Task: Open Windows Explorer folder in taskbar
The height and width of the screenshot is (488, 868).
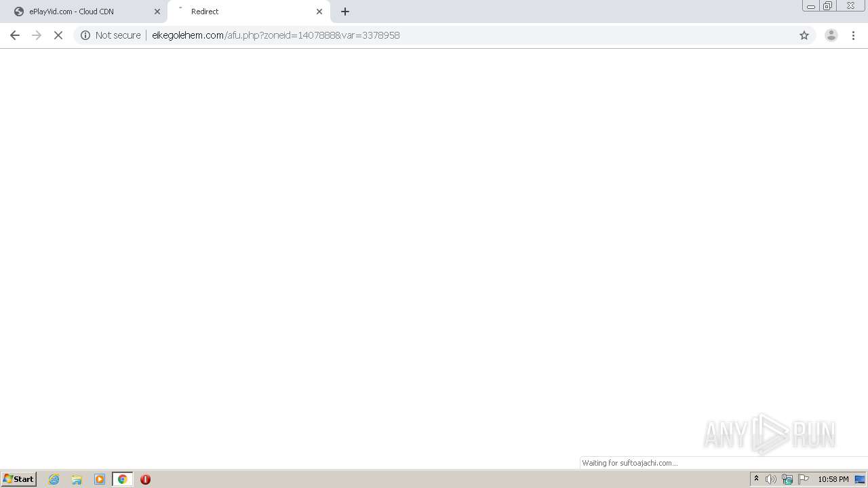Action: coord(77,479)
